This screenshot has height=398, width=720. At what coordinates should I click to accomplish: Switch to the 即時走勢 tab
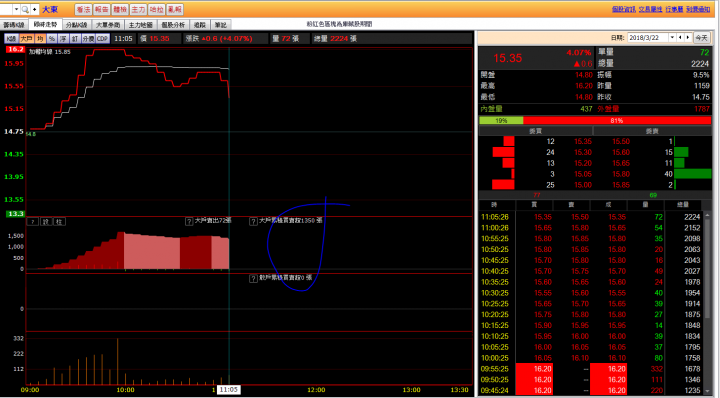[45, 24]
